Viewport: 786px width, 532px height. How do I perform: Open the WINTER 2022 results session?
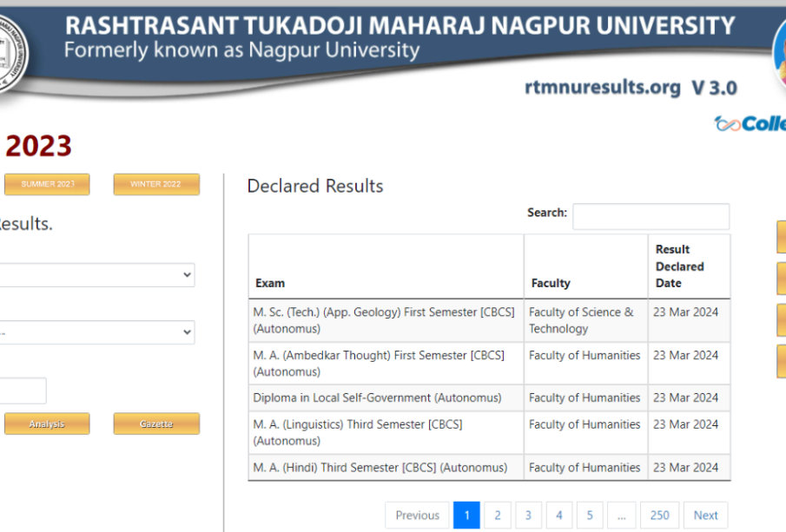(156, 184)
